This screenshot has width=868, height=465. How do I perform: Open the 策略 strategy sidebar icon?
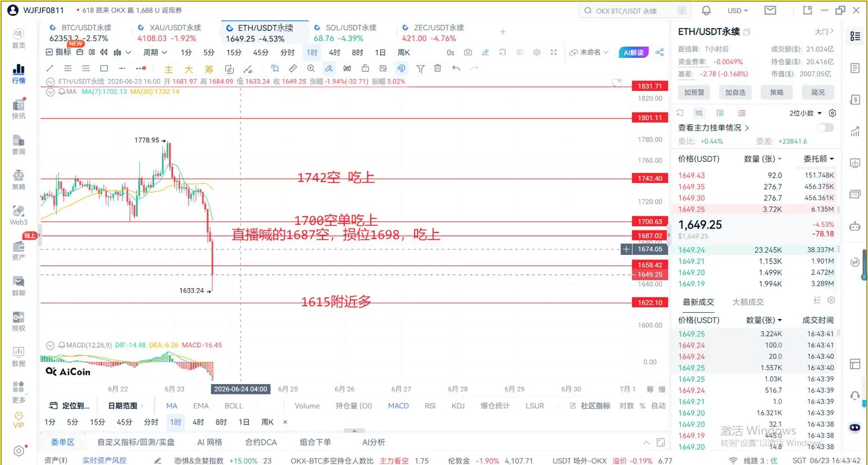[x=19, y=179]
